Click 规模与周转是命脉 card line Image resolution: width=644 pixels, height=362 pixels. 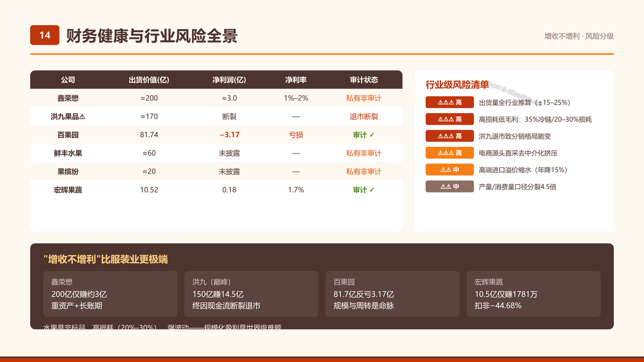363,305
